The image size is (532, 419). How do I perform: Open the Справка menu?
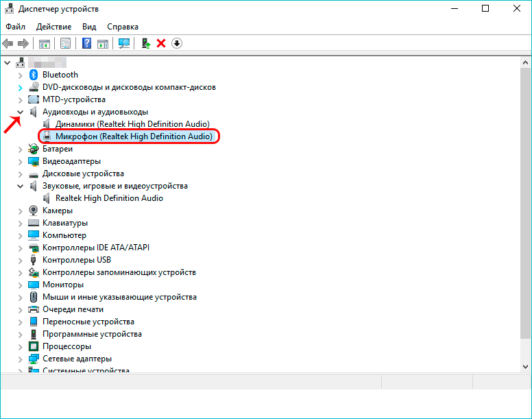pyautogui.click(x=123, y=27)
